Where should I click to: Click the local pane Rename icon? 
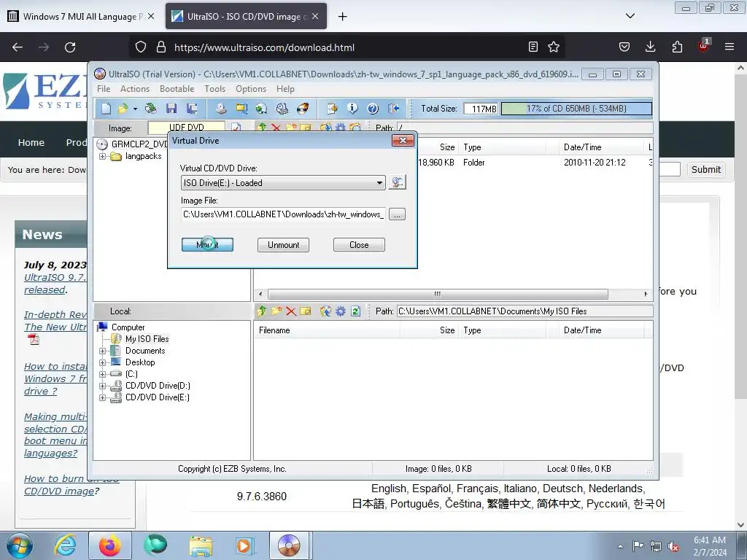click(x=306, y=311)
